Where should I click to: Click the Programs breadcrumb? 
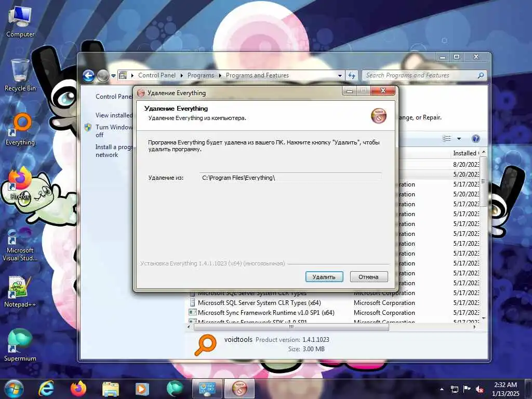tap(201, 75)
